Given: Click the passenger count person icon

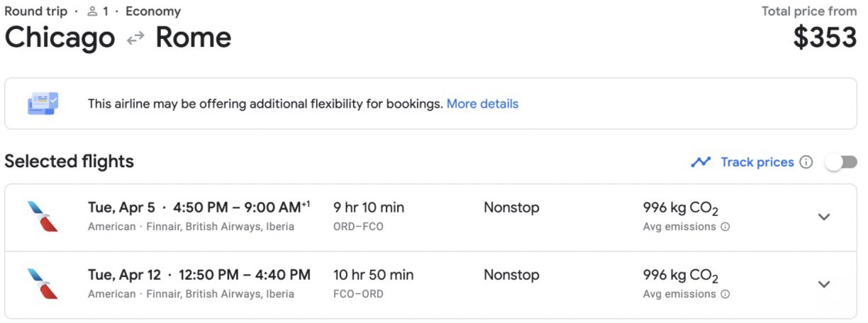Looking at the screenshot, I should point(91,11).
